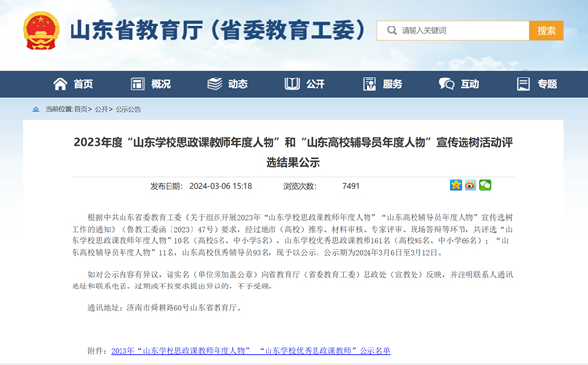
Task: Click the 通讯地址 address paragraph
Action: 165,307
